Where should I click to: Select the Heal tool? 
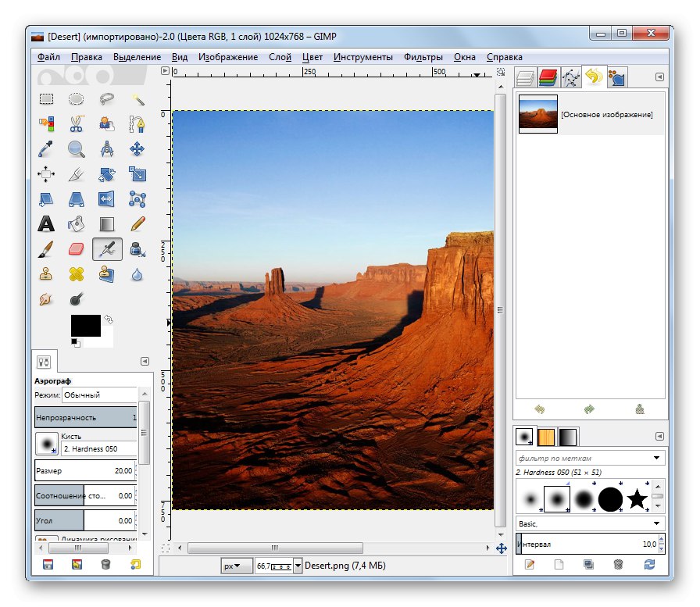[77, 274]
